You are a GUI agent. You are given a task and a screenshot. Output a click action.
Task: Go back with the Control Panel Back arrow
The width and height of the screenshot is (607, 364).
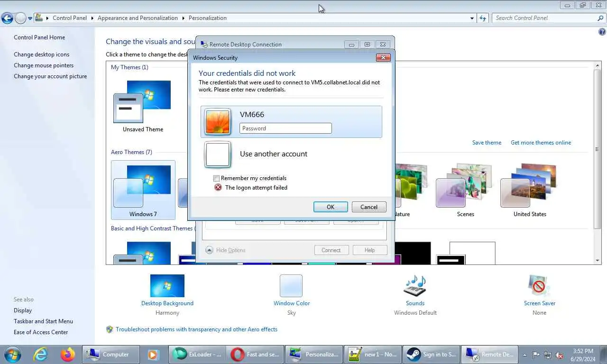click(x=7, y=18)
